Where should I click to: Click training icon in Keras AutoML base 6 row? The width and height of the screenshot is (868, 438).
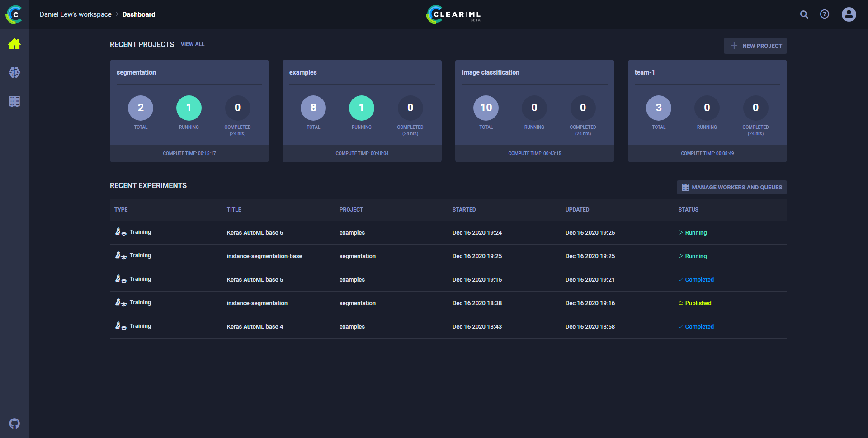click(121, 232)
